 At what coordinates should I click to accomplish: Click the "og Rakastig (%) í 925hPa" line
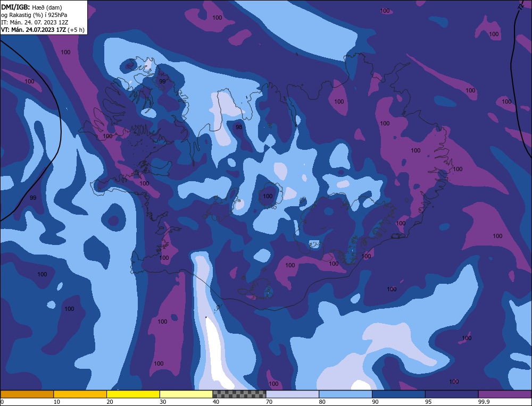point(34,15)
